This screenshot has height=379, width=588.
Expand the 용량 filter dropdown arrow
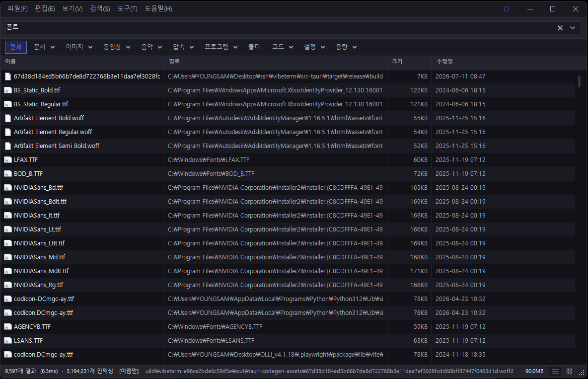click(x=355, y=47)
